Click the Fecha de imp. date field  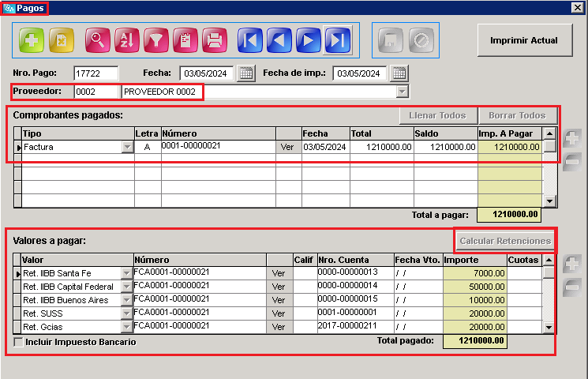359,73
